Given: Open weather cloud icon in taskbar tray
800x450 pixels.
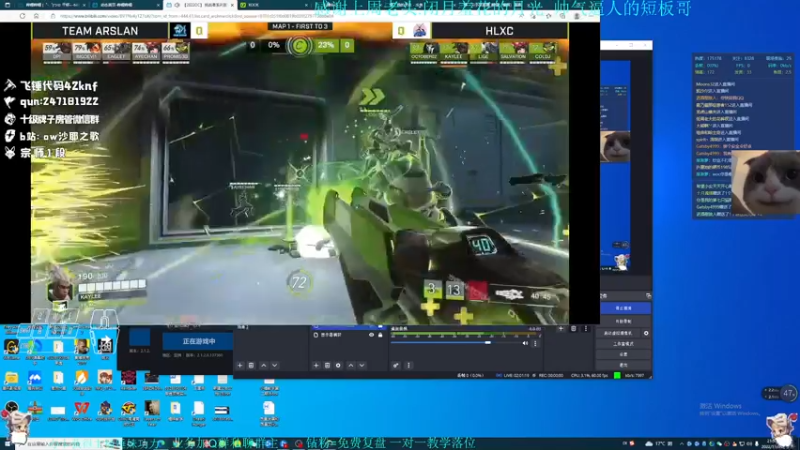Looking at the screenshot, I should coord(648,444).
